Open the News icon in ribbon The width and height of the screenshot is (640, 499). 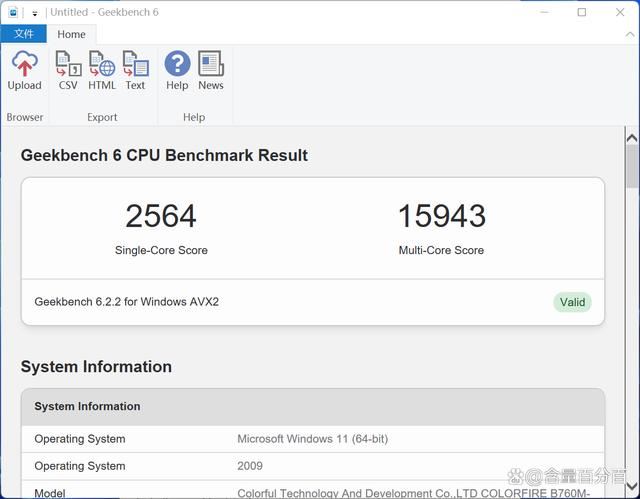click(x=211, y=71)
